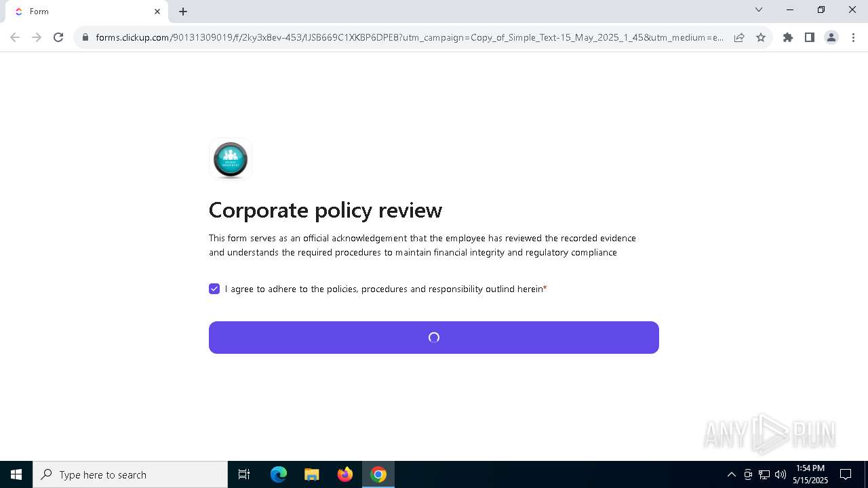
Task: Click the Corporate policy review heading
Action: (325, 210)
